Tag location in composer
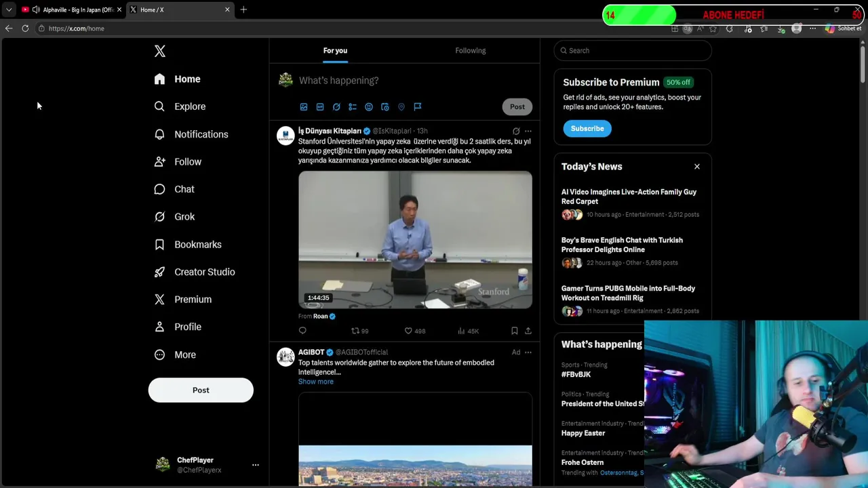The width and height of the screenshot is (868, 488). (401, 107)
